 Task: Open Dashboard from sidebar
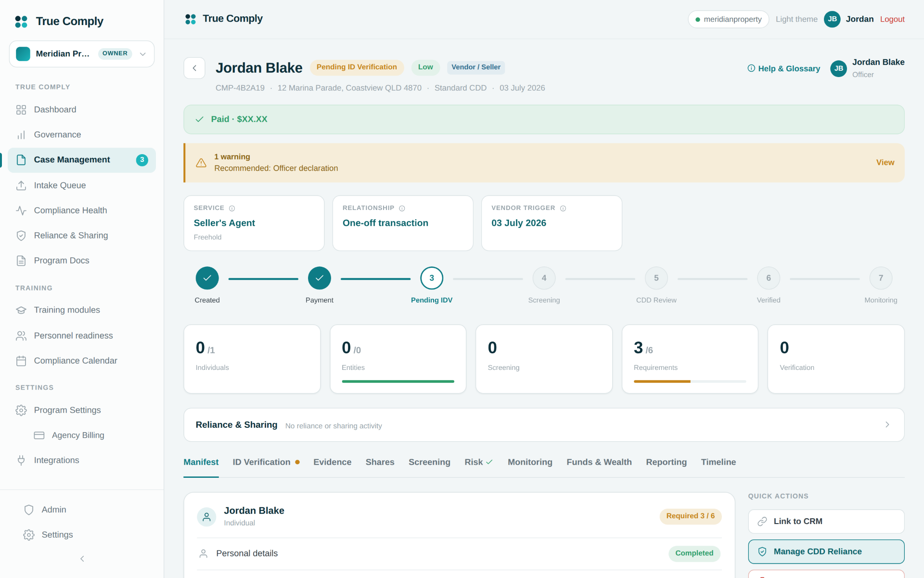(x=82, y=110)
